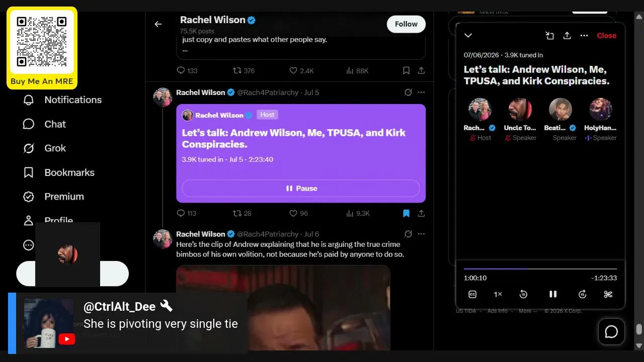Pause the Space playback in player
Screen dimensions: 644x362
coord(553,294)
